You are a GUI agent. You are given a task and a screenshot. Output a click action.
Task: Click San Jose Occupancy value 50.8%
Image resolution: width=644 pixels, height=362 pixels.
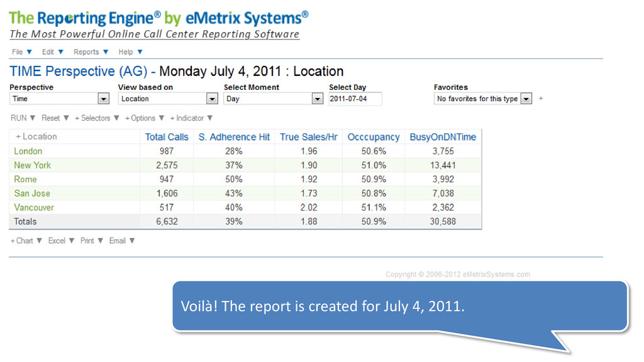point(374,194)
